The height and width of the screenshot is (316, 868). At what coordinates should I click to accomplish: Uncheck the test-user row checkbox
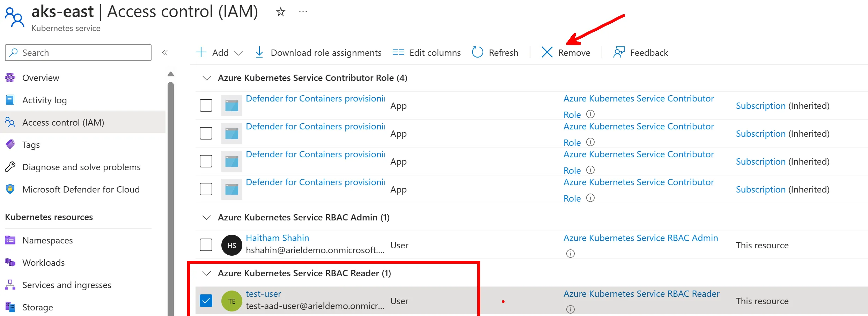[x=206, y=301]
